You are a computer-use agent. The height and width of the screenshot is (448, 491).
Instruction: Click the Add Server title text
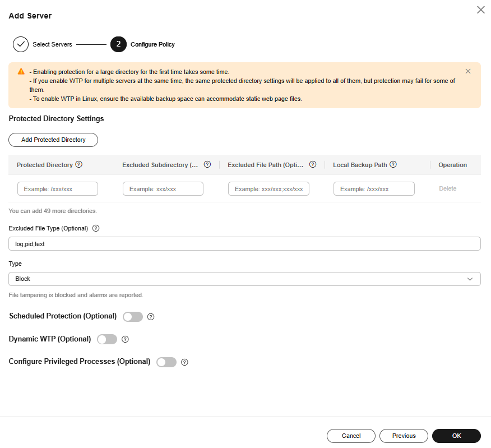pyautogui.click(x=30, y=16)
